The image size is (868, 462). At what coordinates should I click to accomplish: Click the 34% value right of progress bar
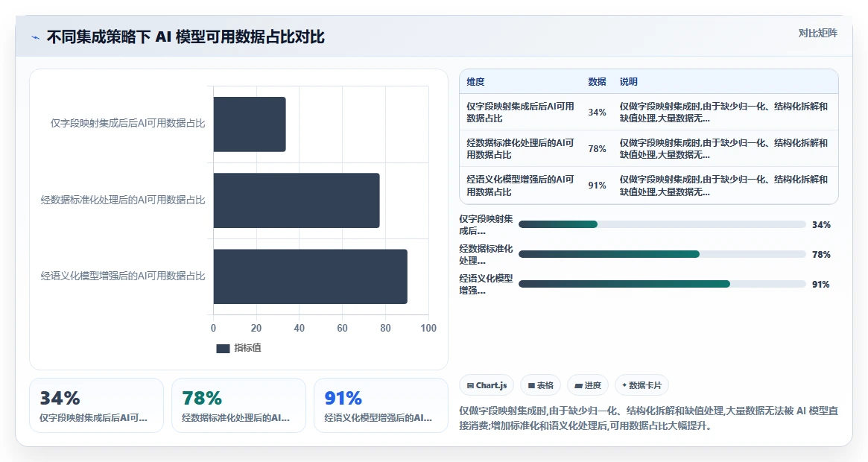coord(821,225)
